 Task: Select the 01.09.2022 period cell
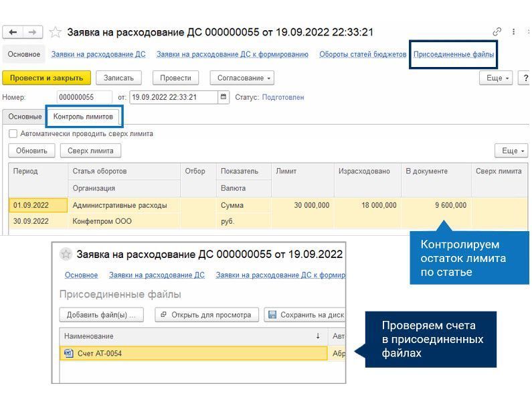pos(38,205)
